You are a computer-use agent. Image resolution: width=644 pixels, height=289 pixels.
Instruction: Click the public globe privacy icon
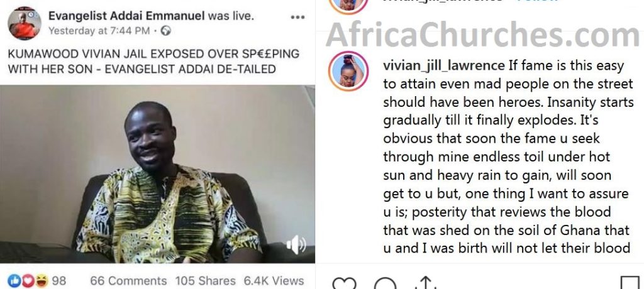pos(165,31)
